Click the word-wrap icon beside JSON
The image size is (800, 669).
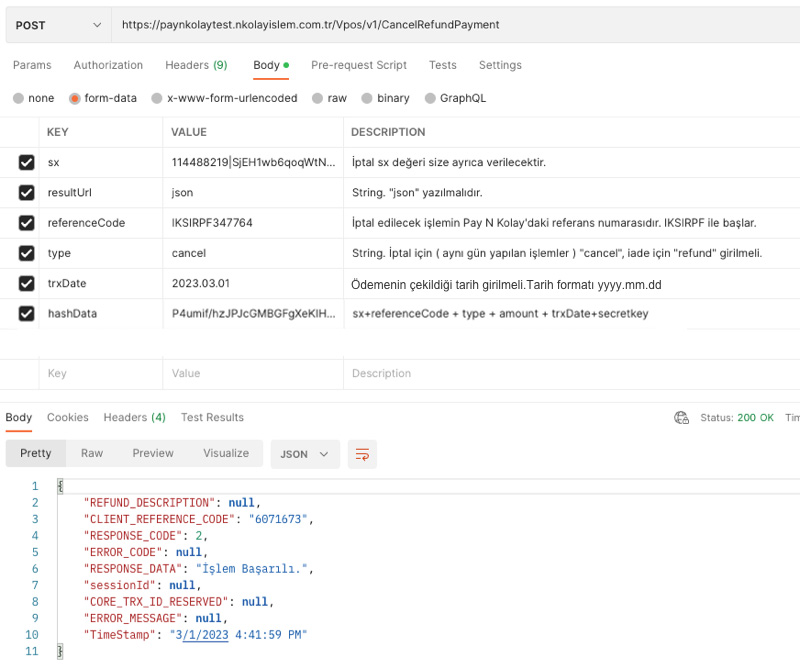pos(362,454)
